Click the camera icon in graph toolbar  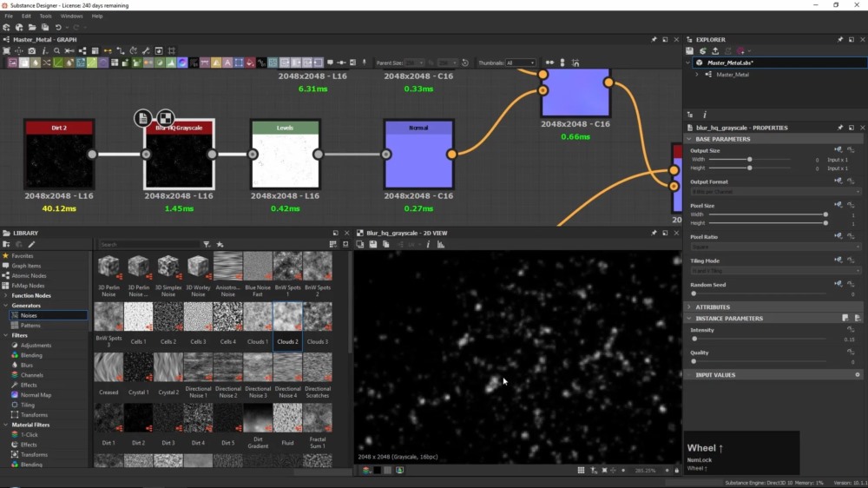point(31,51)
